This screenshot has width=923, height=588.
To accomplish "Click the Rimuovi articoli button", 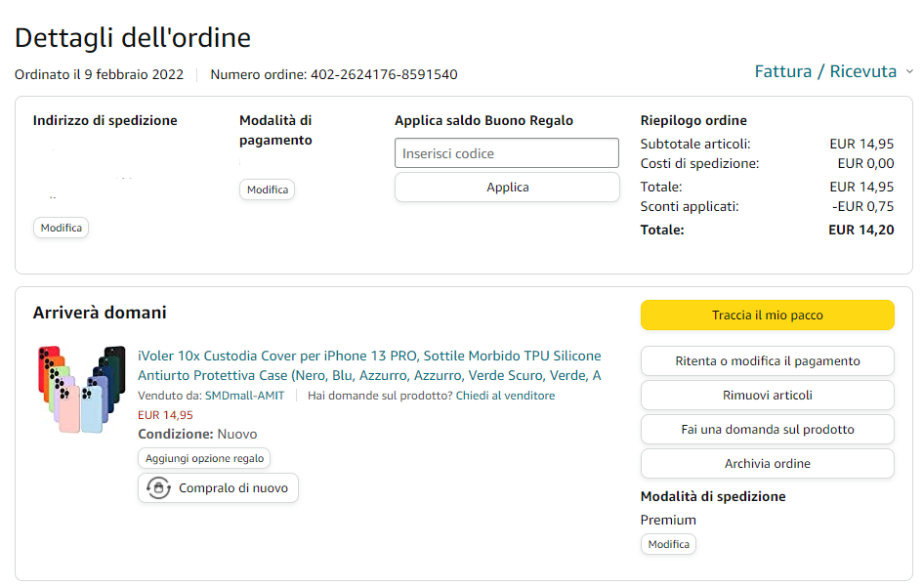I will (x=767, y=395).
